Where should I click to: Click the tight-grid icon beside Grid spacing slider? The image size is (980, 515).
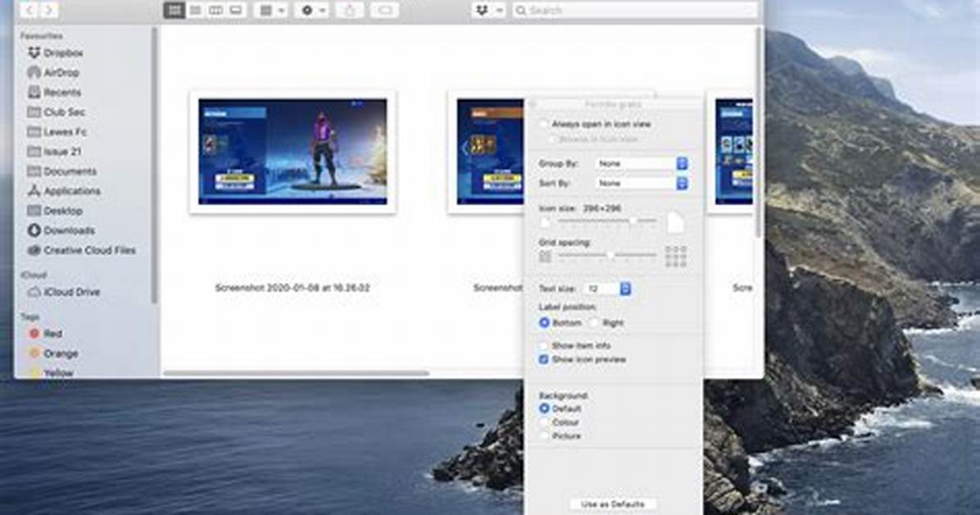tap(546, 257)
